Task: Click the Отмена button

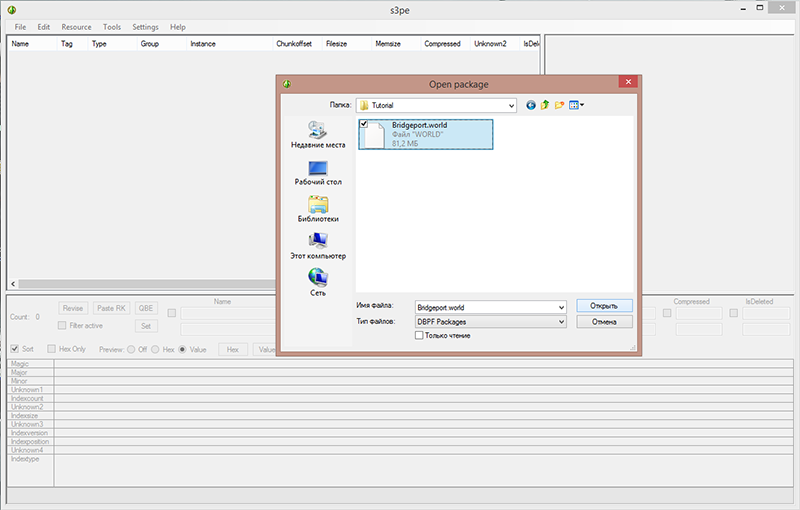Action: pyautogui.click(x=604, y=322)
